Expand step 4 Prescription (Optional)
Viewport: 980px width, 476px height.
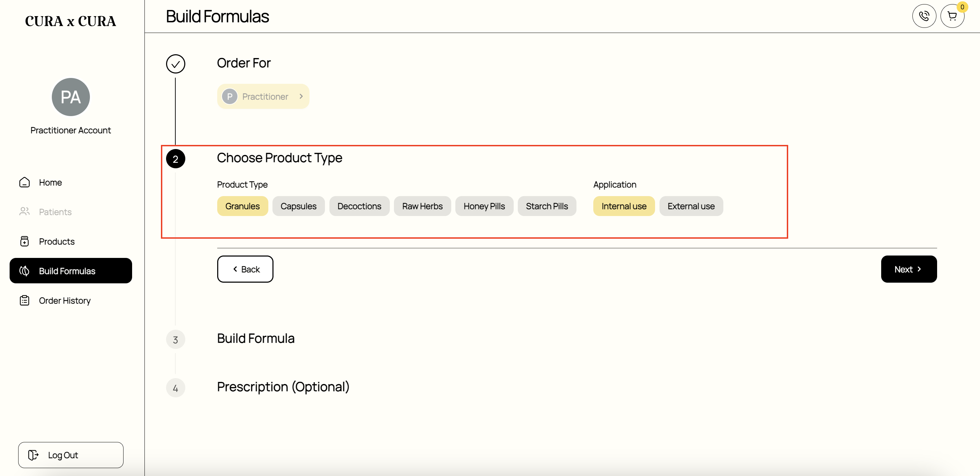point(283,387)
